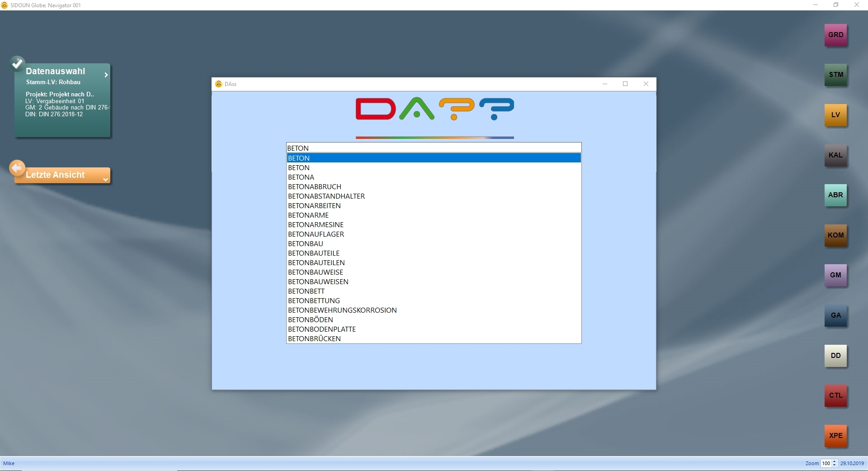Open the KAL module tile
The width and height of the screenshot is (868, 471).
coord(835,155)
